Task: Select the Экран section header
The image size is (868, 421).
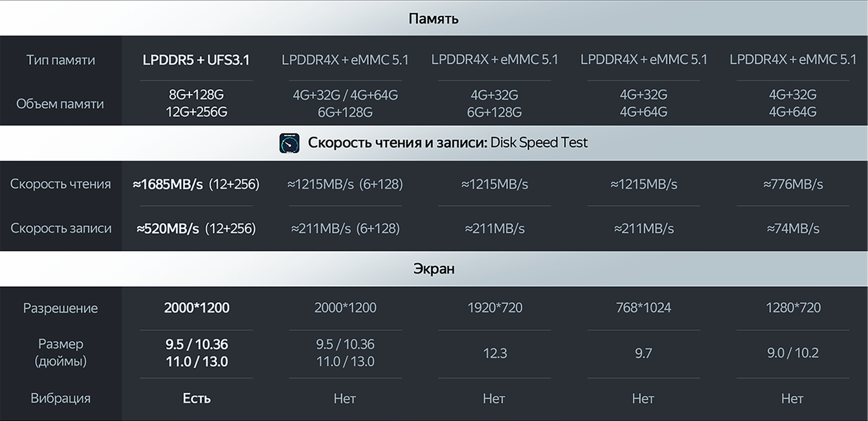Action: pos(434,269)
